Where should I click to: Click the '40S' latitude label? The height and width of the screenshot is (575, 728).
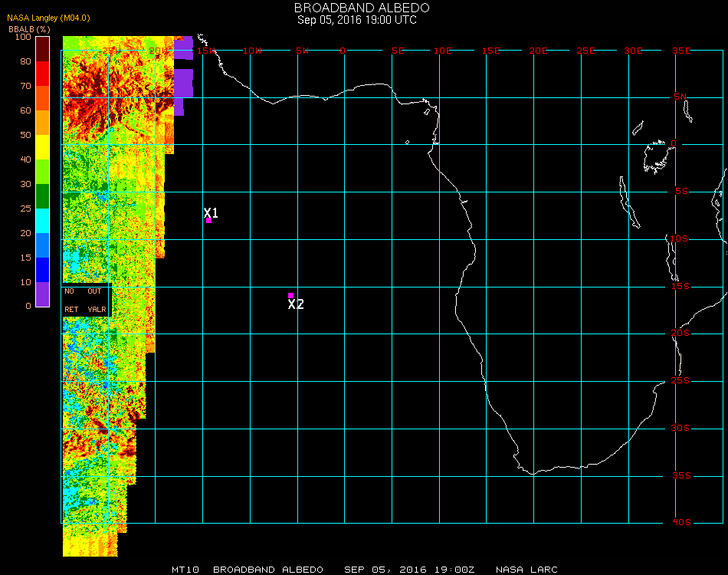click(x=681, y=523)
